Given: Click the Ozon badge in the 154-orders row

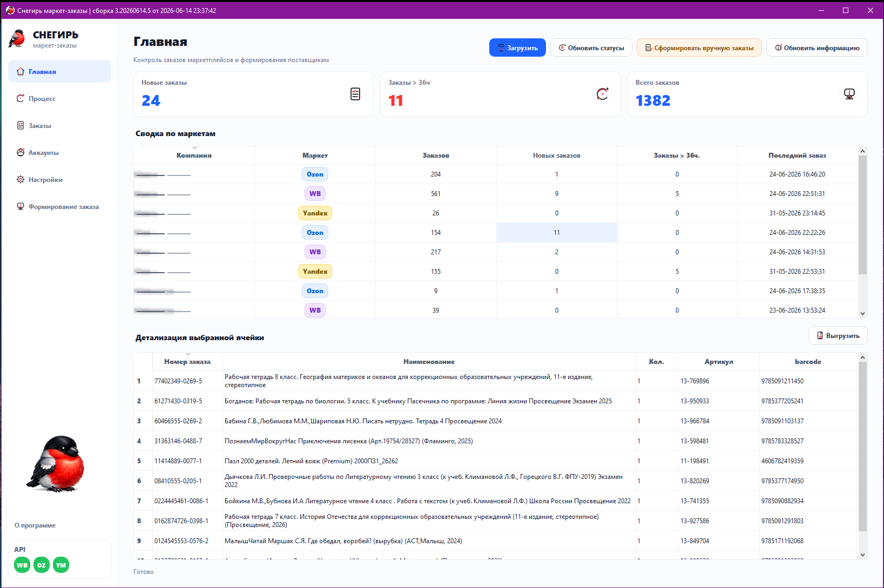Looking at the screenshot, I should 315,233.
